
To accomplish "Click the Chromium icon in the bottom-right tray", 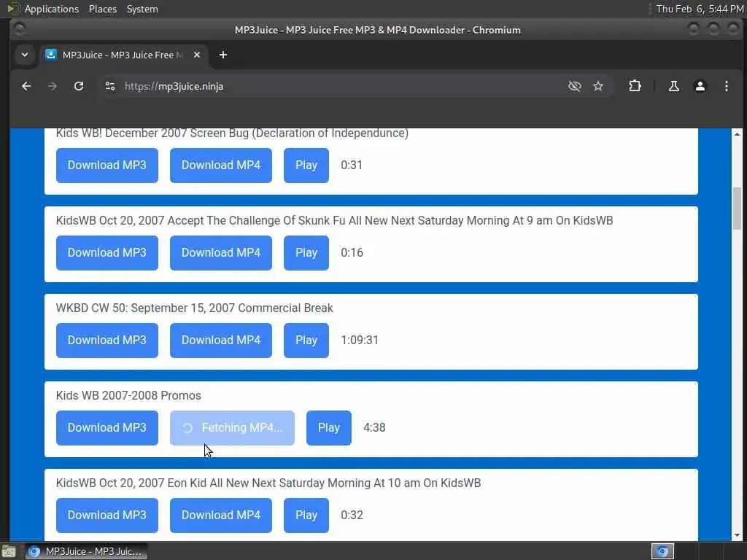I will 662,551.
